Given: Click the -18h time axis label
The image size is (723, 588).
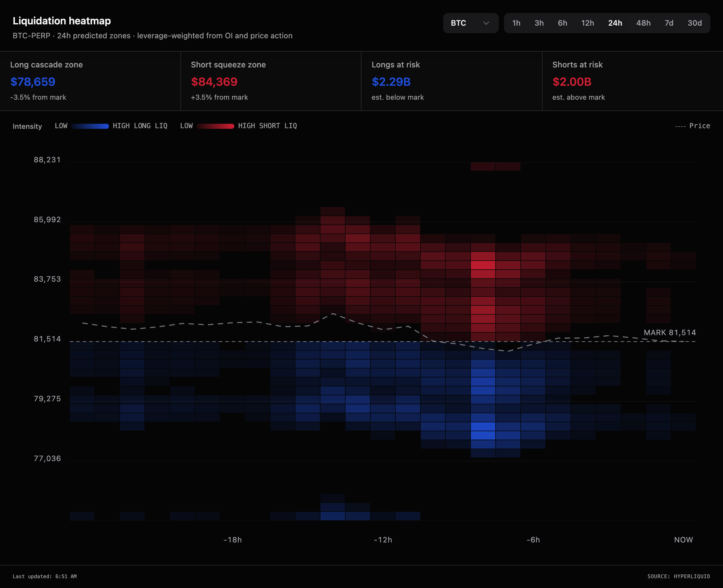Looking at the screenshot, I should (x=233, y=540).
